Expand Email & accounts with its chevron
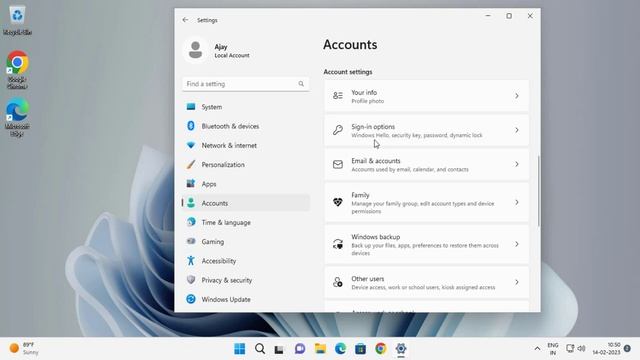The width and height of the screenshot is (640, 360). pos(517,164)
